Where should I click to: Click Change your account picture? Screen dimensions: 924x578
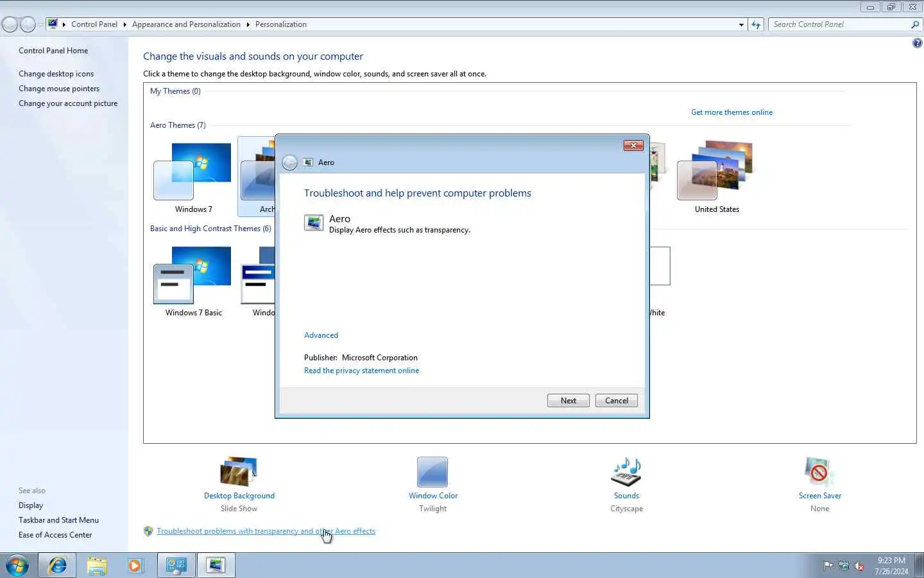[68, 103]
